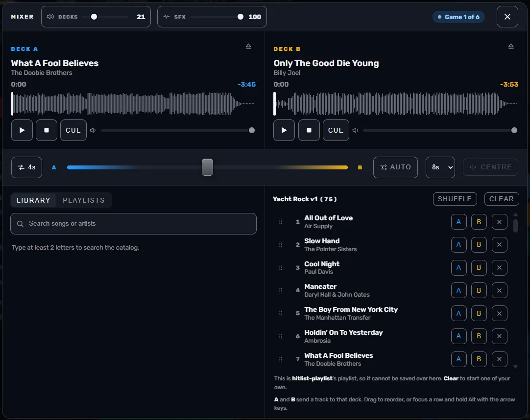Send All Out of Love to deck A

tap(458, 222)
